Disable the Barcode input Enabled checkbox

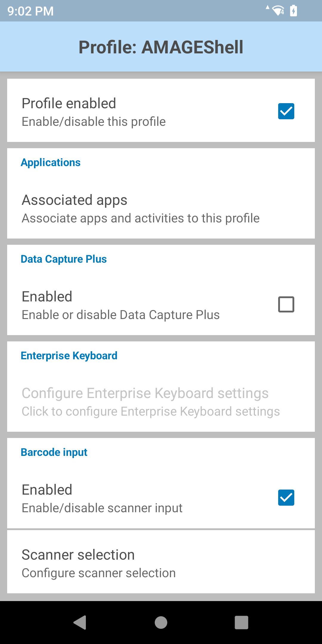[286, 498]
